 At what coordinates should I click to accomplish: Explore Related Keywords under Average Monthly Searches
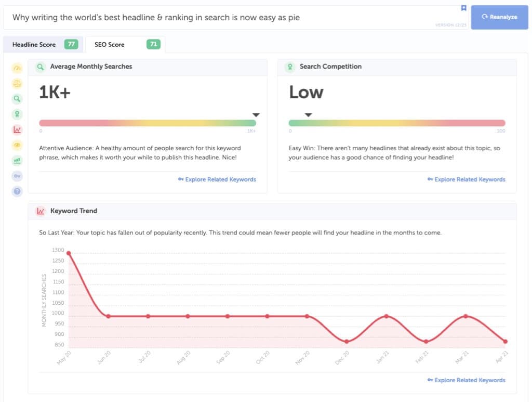217,179
